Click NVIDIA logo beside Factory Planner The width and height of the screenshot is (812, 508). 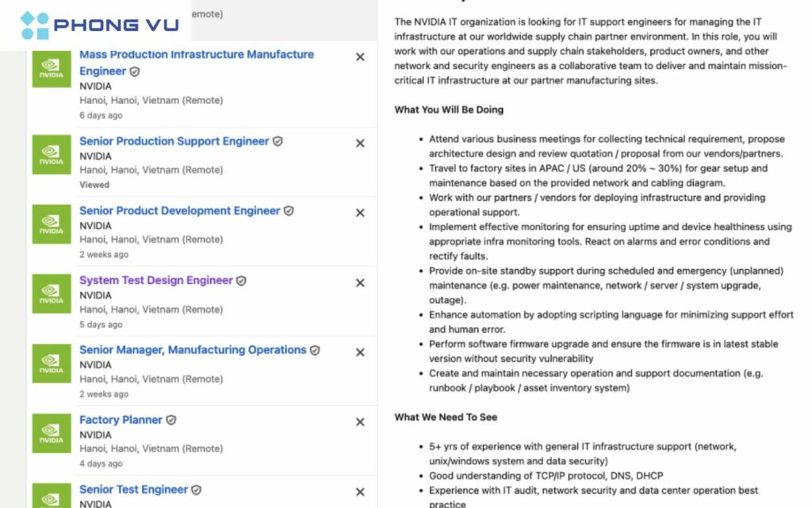pos(52,433)
